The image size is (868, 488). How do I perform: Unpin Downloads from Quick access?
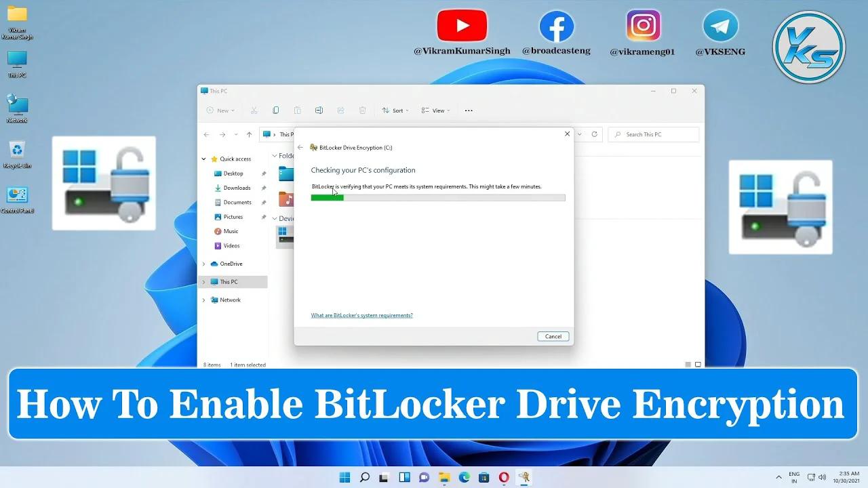[264, 188]
